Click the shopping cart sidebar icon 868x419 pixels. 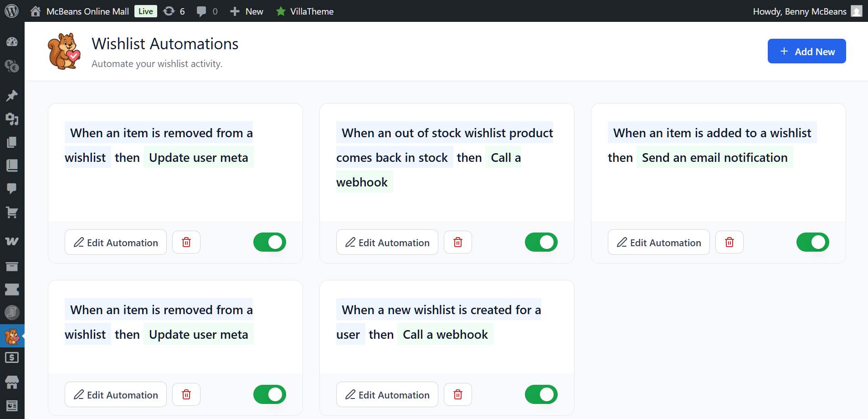(x=12, y=212)
